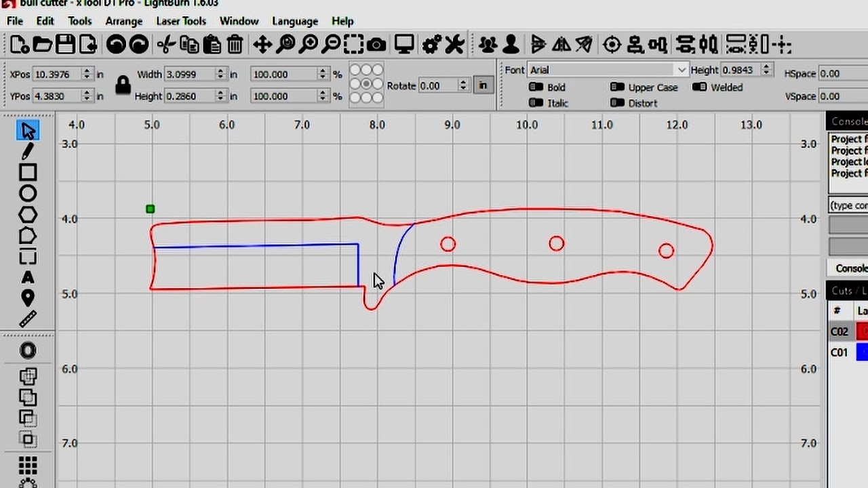Image resolution: width=868 pixels, height=488 pixels.
Task: Toggle the Distort switch
Action: pos(617,102)
